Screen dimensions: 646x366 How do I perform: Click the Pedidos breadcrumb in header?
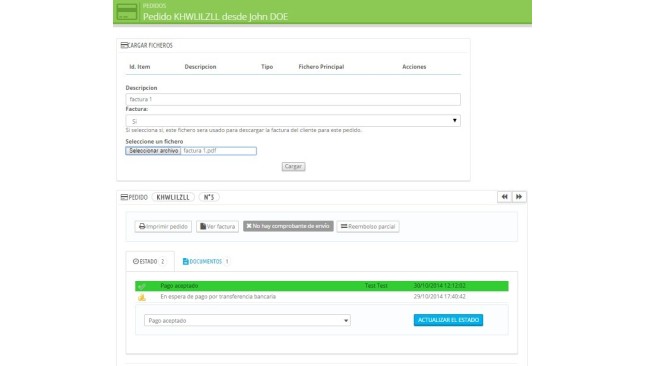pos(154,6)
